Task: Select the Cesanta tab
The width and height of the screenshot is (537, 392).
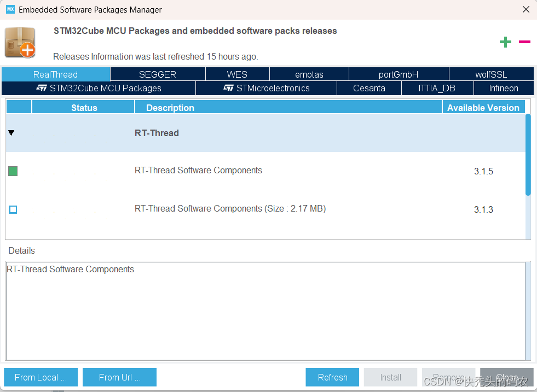Action: click(x=369, y=88)
